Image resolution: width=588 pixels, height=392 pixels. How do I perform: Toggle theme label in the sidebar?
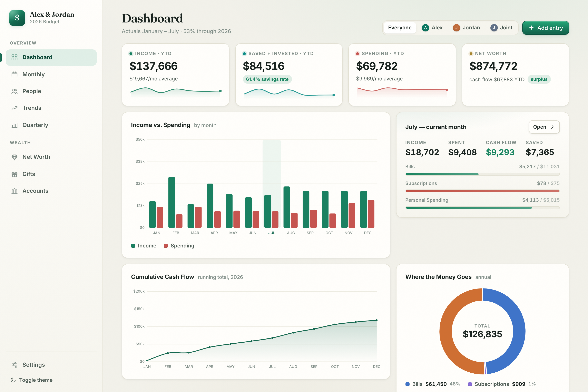pyautogui.click(x=36, y=380)
